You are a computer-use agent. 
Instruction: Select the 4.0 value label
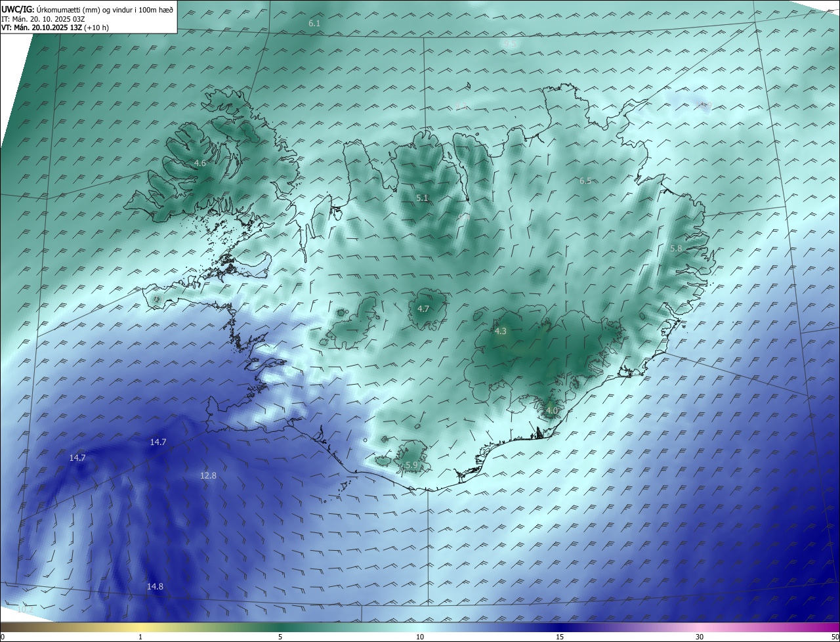click(x=551, y=411)
